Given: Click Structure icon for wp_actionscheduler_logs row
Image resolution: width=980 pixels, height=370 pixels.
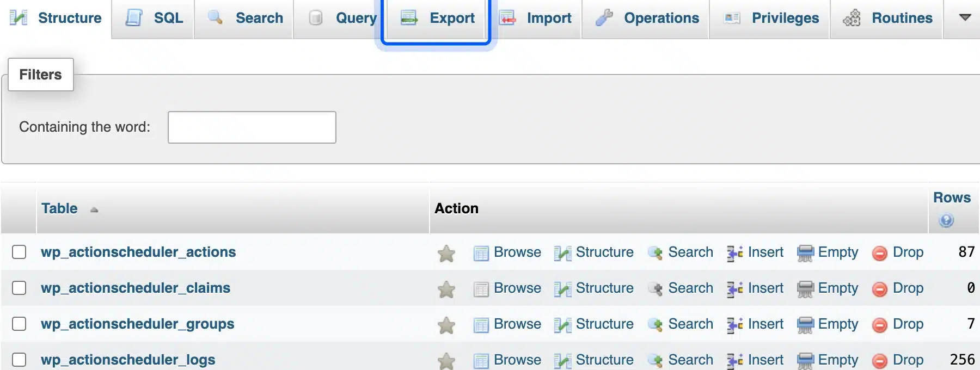Looking at the screenshot, I should [x=562, y=361].
